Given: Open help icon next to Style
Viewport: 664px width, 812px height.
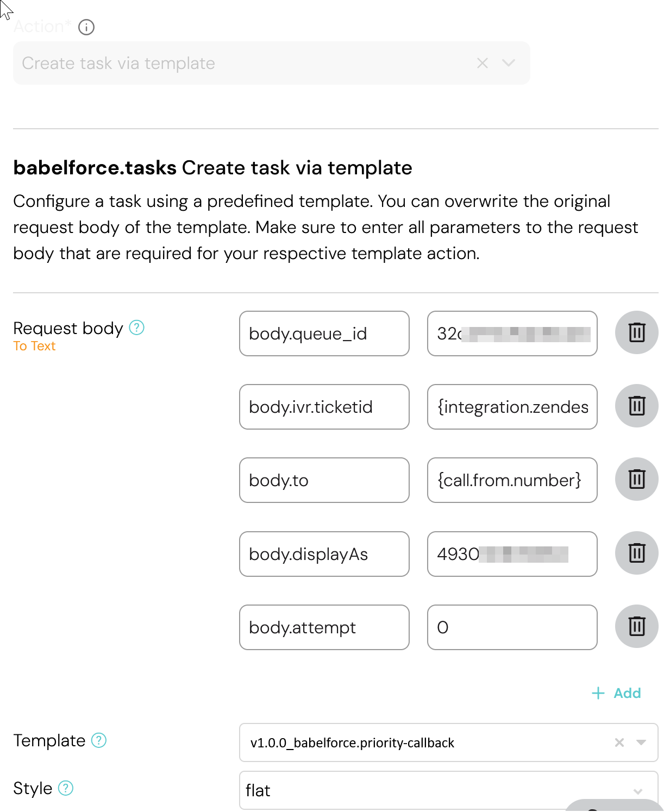Looking at the screenshot, I should [66, 788].
